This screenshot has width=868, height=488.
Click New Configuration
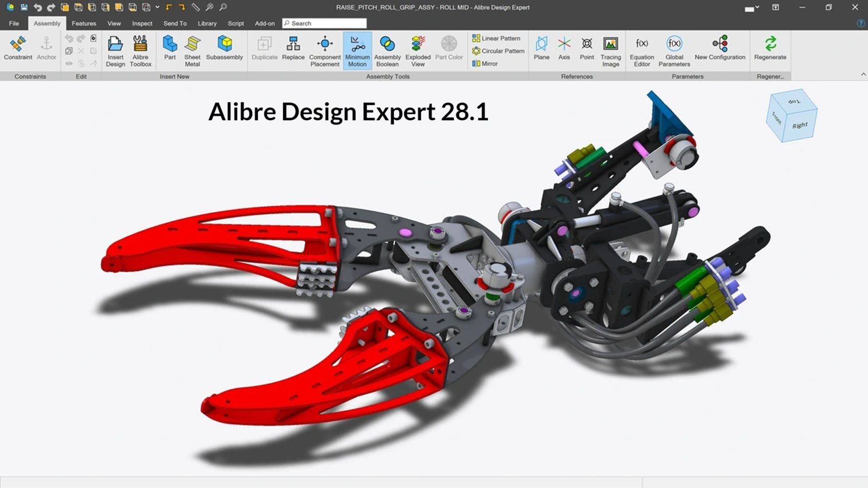[x=720, y=49]
